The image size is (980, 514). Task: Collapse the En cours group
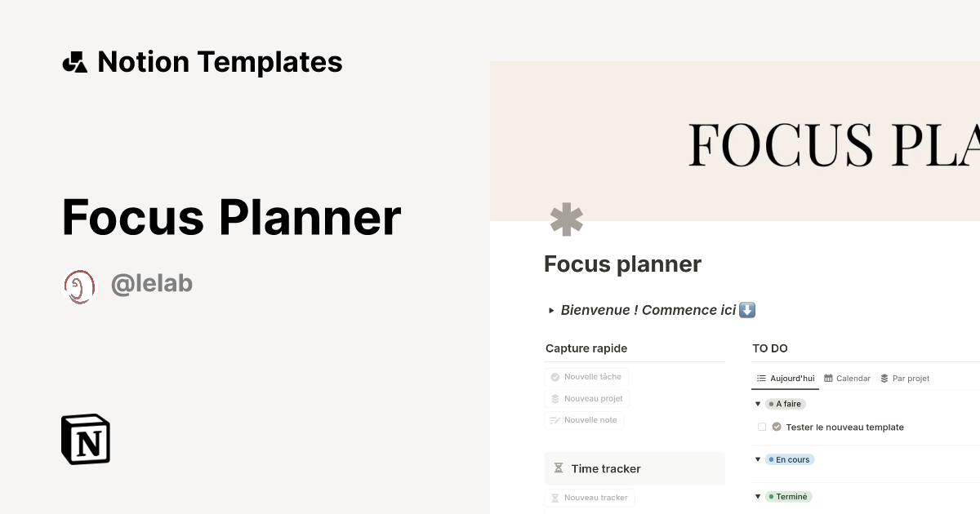pos(757,459)
